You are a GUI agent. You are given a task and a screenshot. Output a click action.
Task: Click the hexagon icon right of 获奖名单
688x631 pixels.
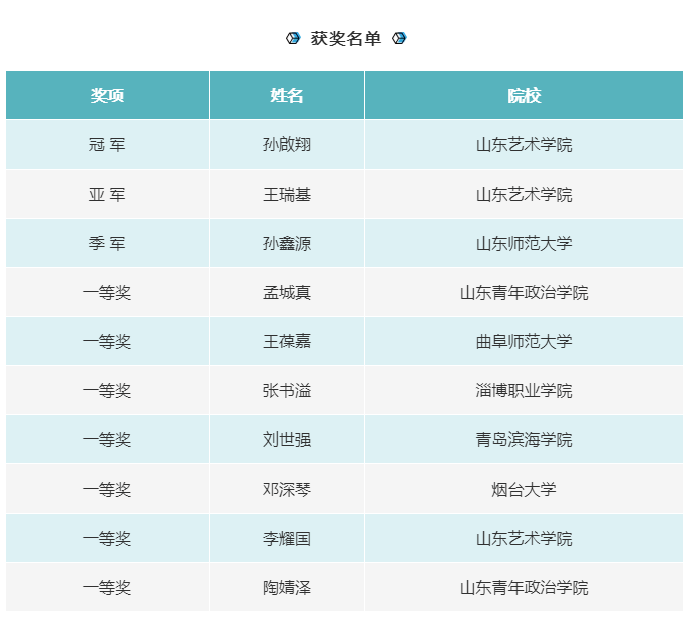pyautogui.click(x=399, y=38)
